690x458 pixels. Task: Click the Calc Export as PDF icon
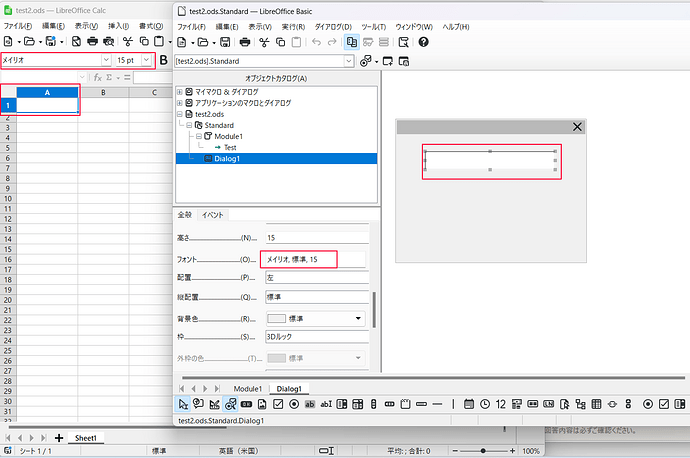pyautogui.click(x=76, y=41)
